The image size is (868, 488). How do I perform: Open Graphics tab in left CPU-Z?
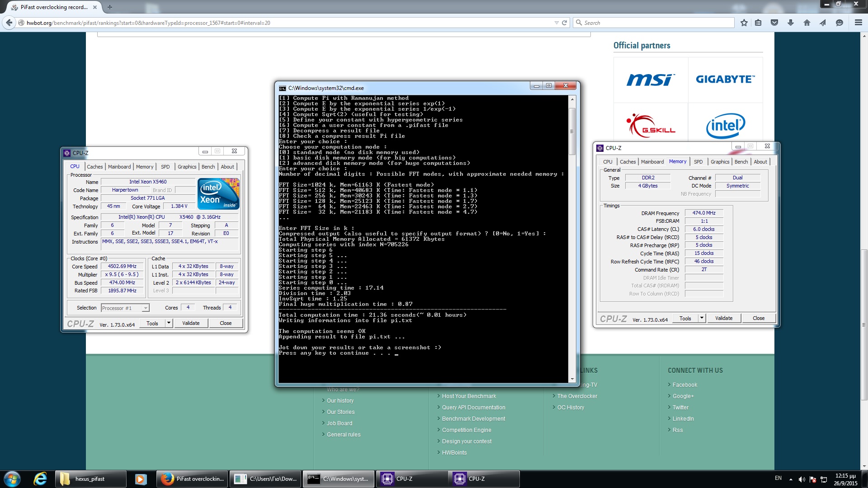click(187, 167)
